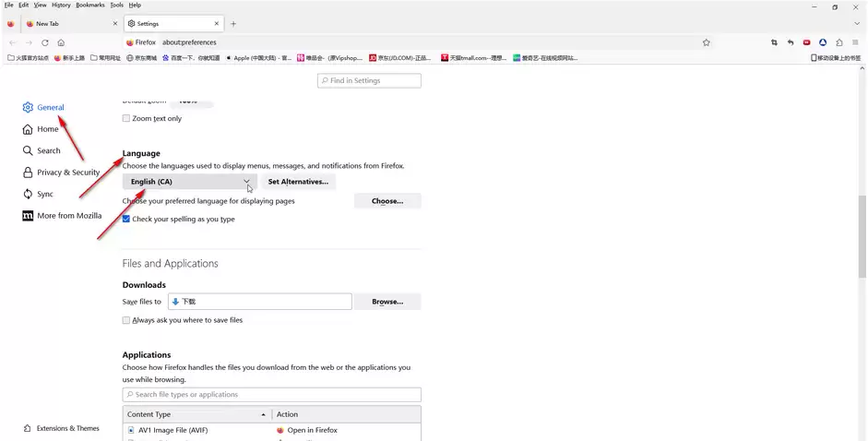Sort by the Content Type column header
The image size is (868, 441).
click(196, 414)
